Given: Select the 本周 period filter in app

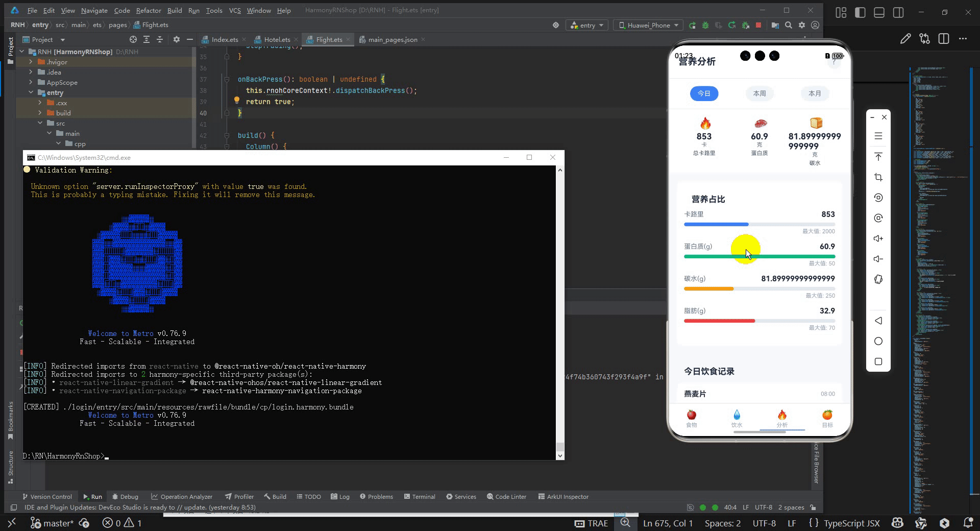Looking at the screenshot, I should click(x=759, y=93).
